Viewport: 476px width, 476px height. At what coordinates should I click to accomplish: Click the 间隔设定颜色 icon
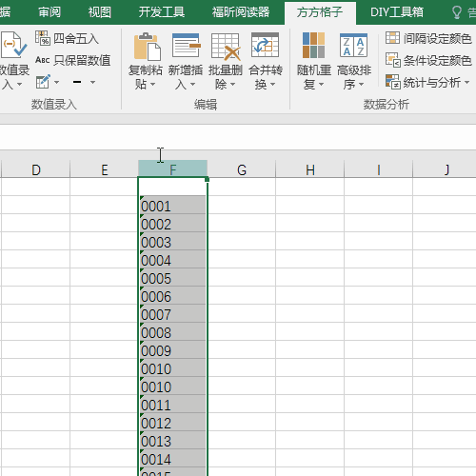(x=392, y=38)
